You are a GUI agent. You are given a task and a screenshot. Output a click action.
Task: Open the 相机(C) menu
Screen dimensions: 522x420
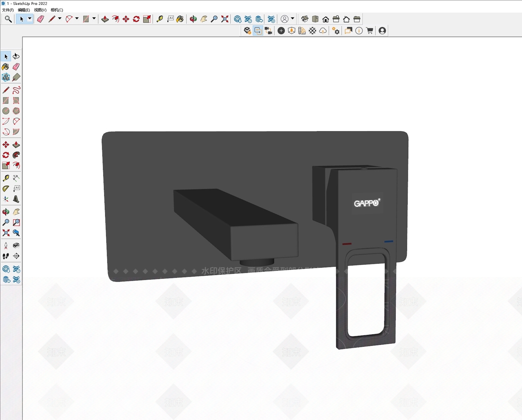(57, 10)
